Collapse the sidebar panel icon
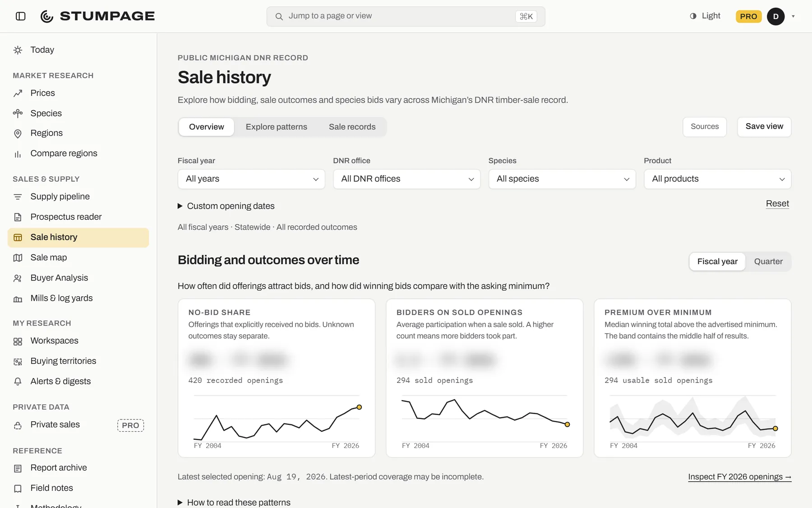 pos(20,16)
